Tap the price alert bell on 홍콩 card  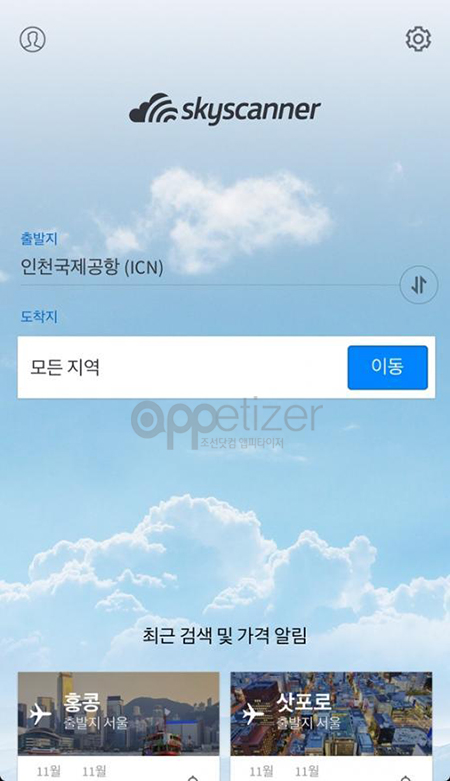[x=193, y=777]
